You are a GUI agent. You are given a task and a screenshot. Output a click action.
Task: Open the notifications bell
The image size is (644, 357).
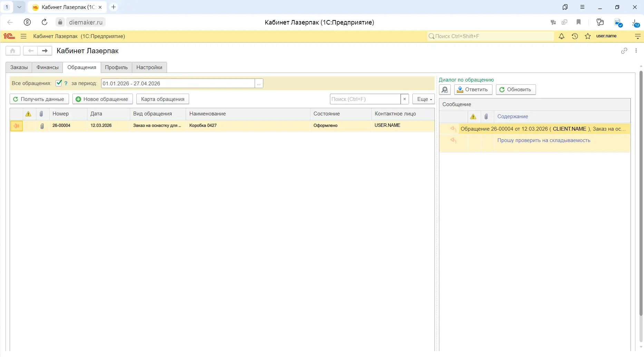pyautogui.click(x=562, y=36)
